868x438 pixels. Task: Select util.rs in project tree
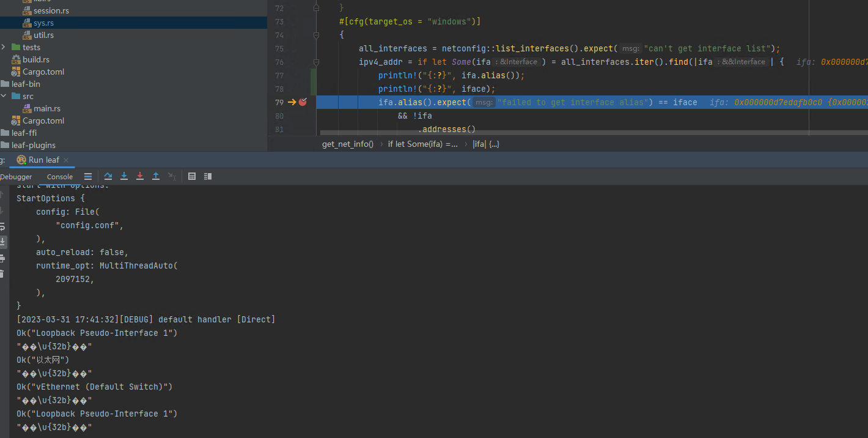[x=43, y=35]
